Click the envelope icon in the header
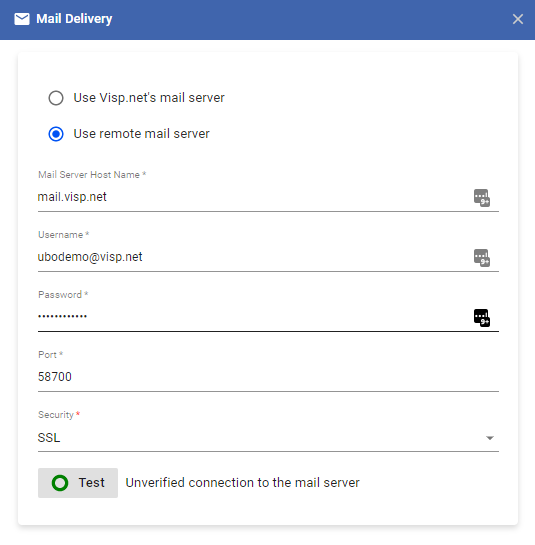 [22, 19]
